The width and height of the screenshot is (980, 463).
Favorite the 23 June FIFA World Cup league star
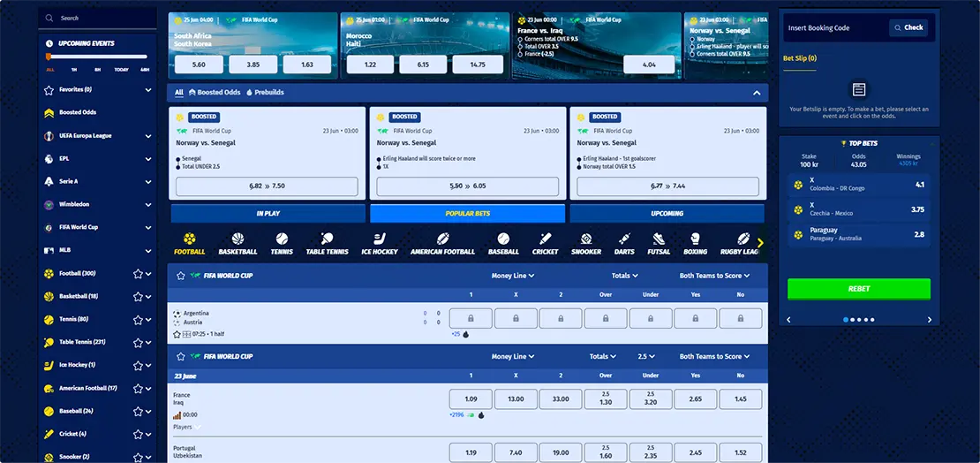(181, 356)
